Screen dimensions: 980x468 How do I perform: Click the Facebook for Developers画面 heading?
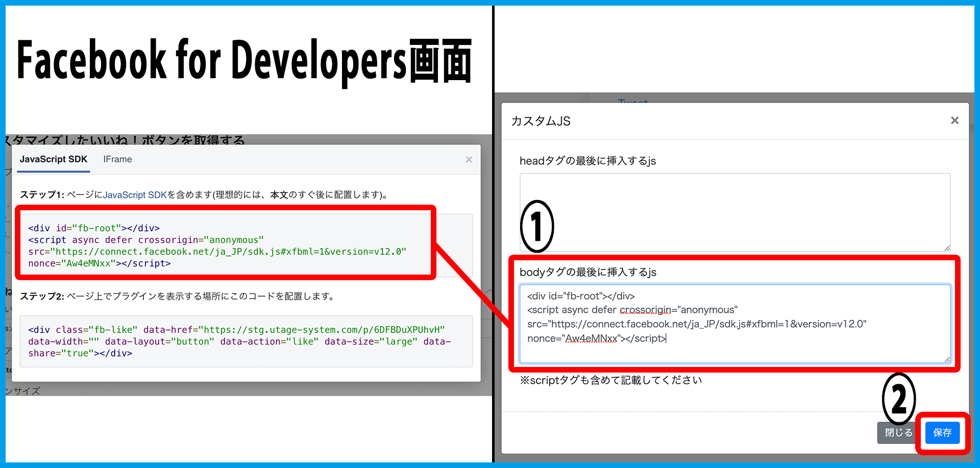tap(244, 61)
